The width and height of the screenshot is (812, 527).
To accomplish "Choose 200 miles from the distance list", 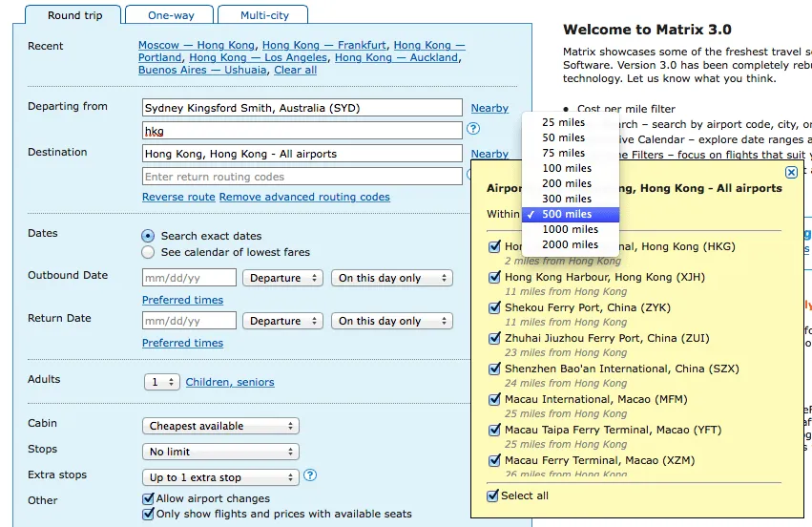I will click(571, 183).
